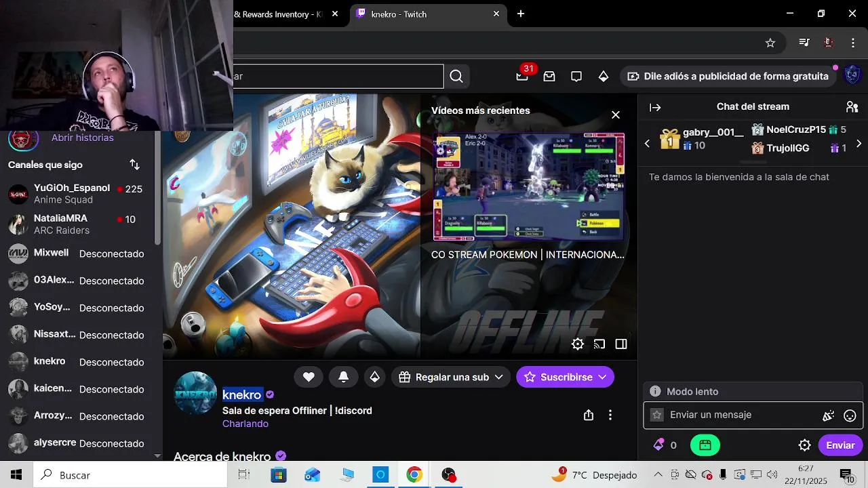868x488 pixels.
Task: Click 'Dile adiós a publicidad de forma gratuita'
Action: click(x=728, y=77)
